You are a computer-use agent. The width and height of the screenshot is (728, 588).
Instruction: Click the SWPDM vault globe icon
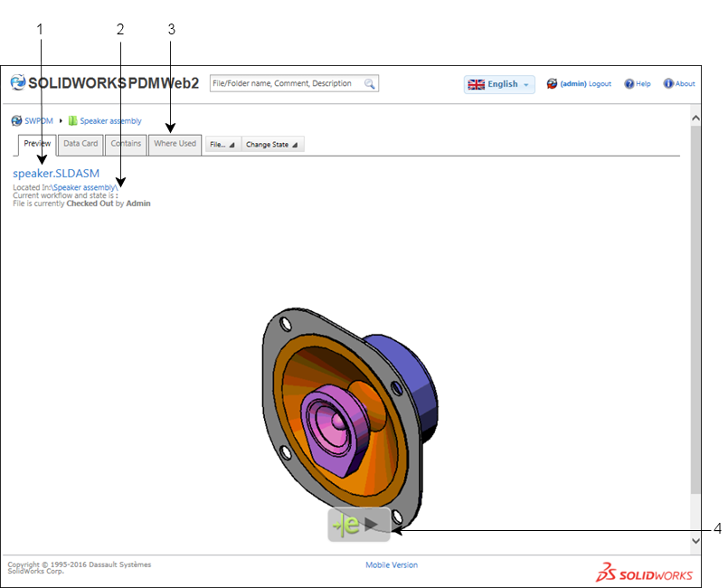[17, 120]
